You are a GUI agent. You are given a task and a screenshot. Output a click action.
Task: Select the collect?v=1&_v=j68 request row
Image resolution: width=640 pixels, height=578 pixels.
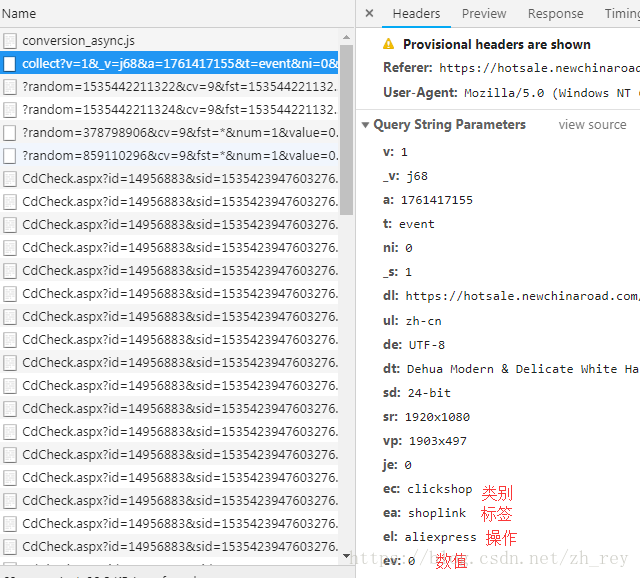click(169, 64)
